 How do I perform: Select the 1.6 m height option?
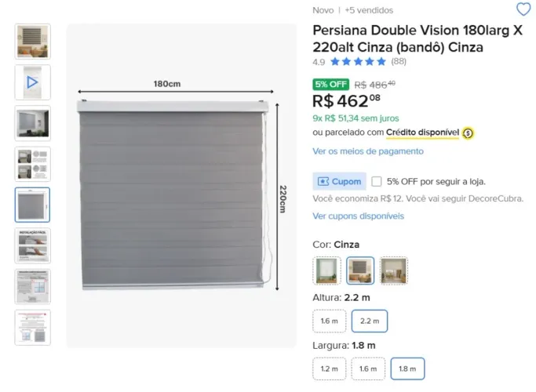click(x=329, y=321)
